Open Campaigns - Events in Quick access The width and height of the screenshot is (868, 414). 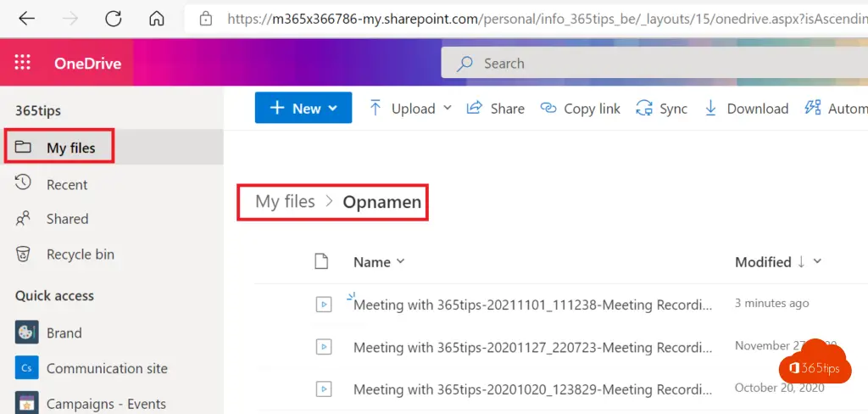pos(106,404)
